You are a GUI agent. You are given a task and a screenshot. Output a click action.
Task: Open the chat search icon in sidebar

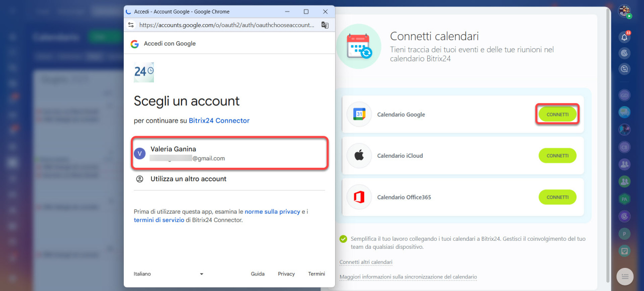(x=624, y=69)
